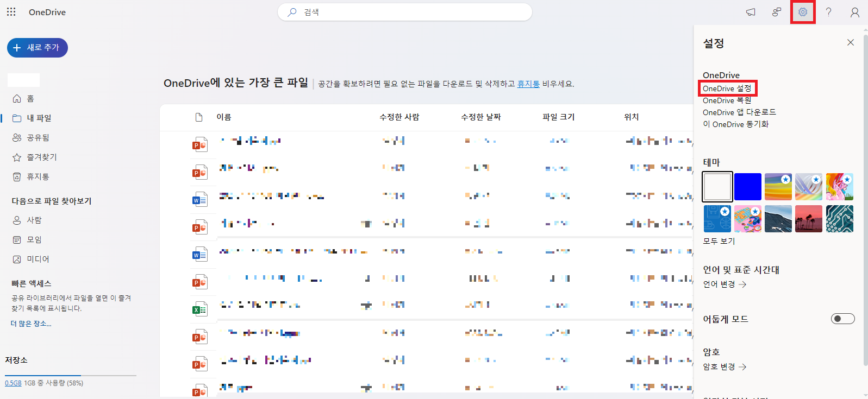
Task: Click the 0.5GB storage link
Action: (x=13, y=383)
